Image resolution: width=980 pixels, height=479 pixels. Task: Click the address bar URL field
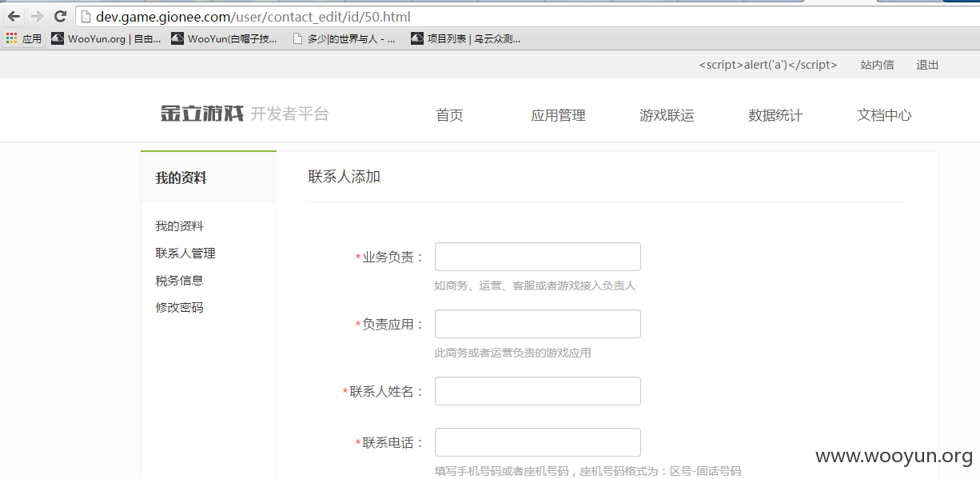528,16
